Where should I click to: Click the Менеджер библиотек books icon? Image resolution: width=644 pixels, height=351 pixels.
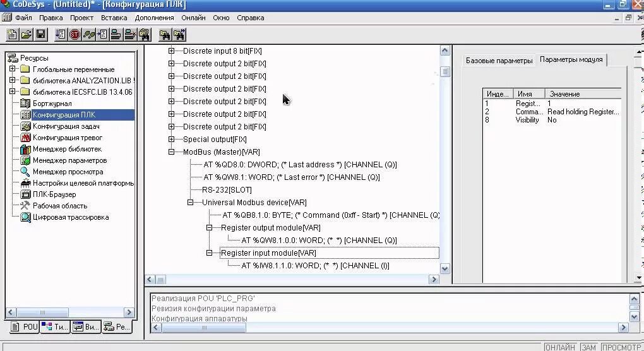pyautogui.click(x=25, y=149)
